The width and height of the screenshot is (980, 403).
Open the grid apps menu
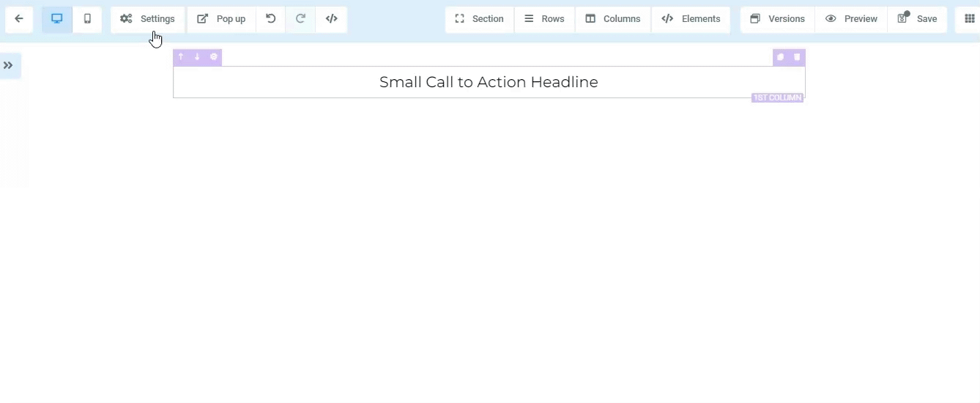970,19
